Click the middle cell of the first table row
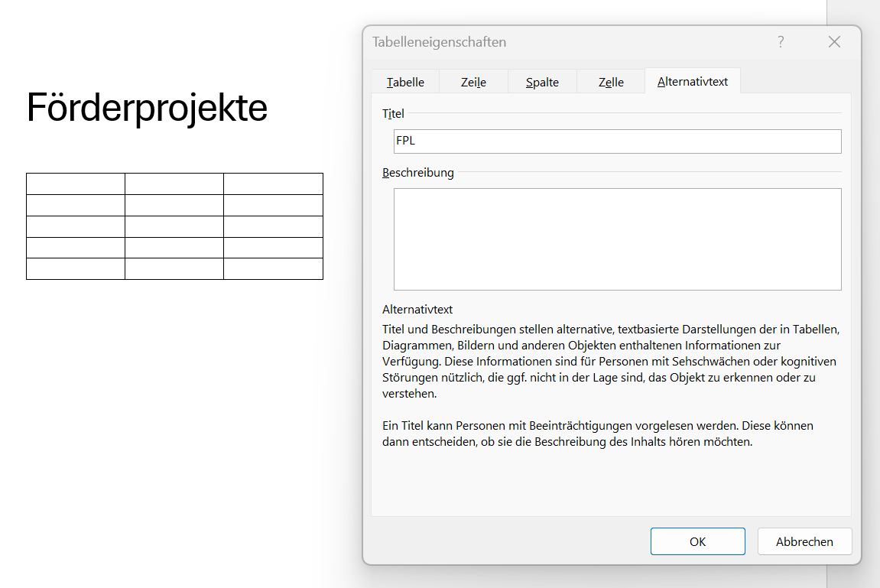 tap(174, 184)
